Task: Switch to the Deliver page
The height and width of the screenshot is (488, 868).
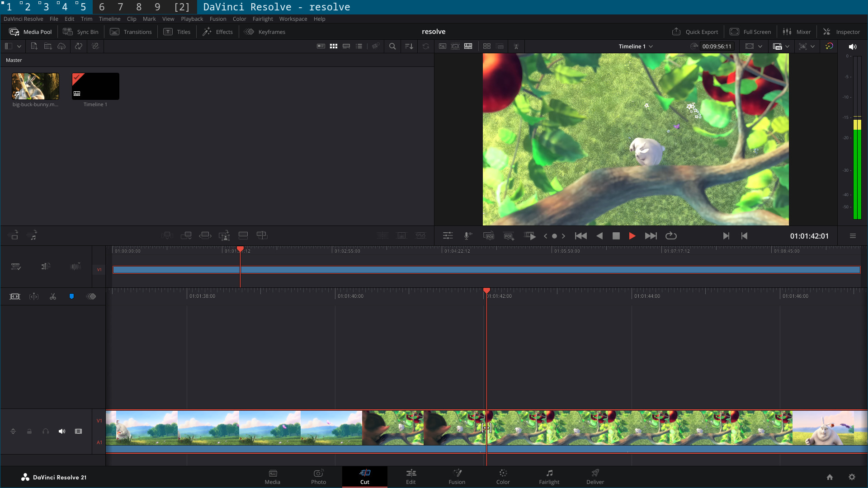Action: 595,477
